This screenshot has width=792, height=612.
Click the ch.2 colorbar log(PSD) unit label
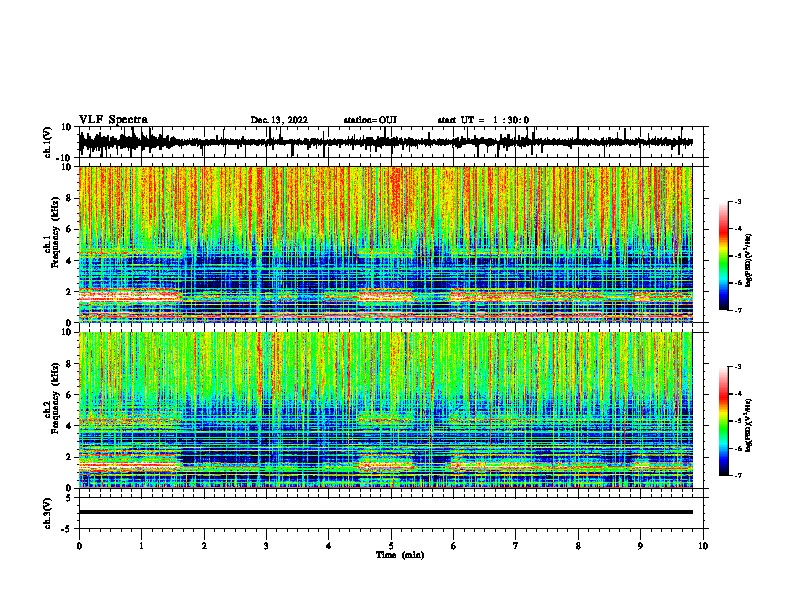(748, 425)
